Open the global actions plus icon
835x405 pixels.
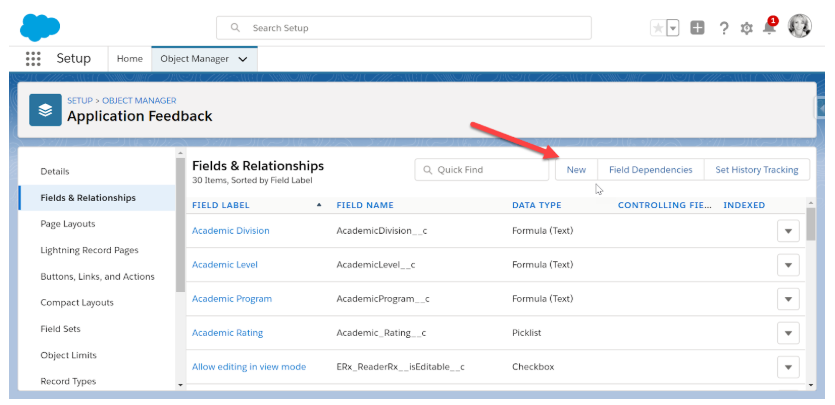coord(697,28)
